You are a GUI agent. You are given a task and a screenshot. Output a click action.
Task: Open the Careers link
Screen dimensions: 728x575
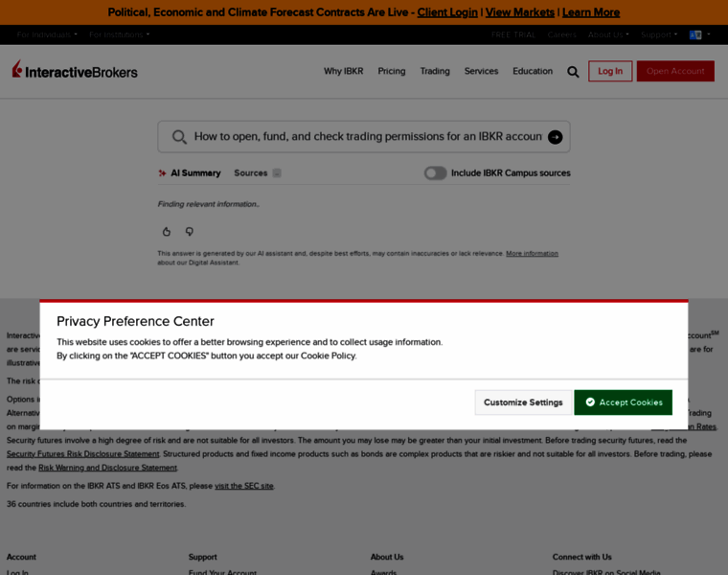point(561,34)
